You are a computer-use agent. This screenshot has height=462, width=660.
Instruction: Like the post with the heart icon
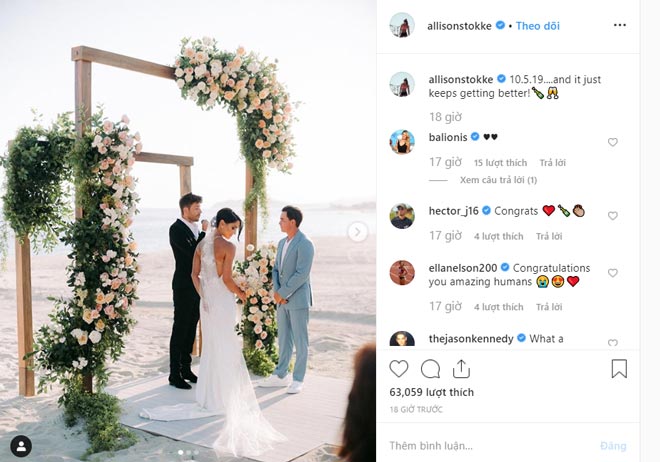(399, 369)
